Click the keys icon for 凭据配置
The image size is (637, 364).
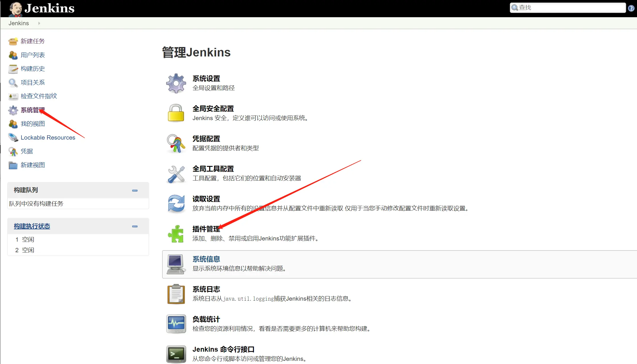[x=176, y=143]
